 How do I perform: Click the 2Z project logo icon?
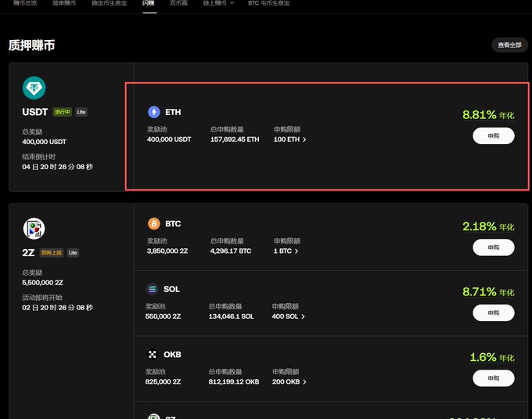(34, 229)
